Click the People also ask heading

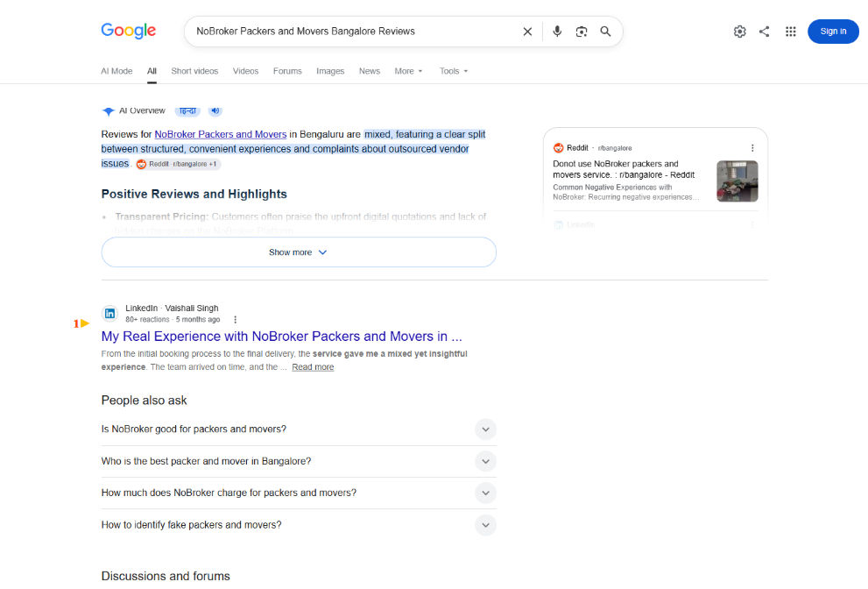[144, 400]
